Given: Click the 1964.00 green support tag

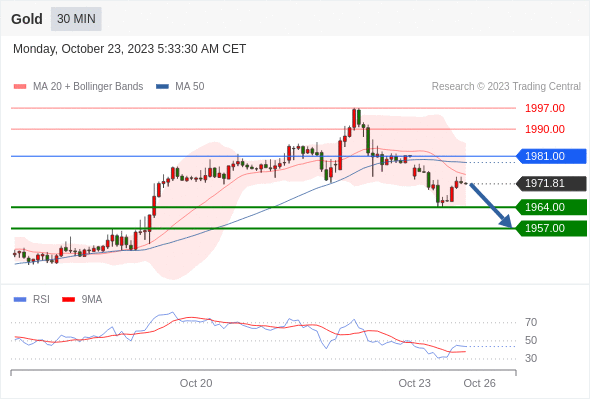Looking at the screenshot, I should click(551, 207).
